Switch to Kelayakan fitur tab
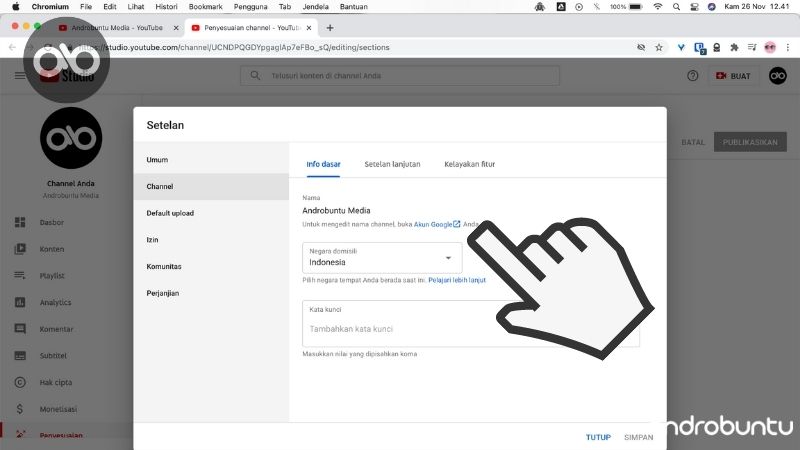The width and height of the screenshot is (800, 450). click(469, 164)
